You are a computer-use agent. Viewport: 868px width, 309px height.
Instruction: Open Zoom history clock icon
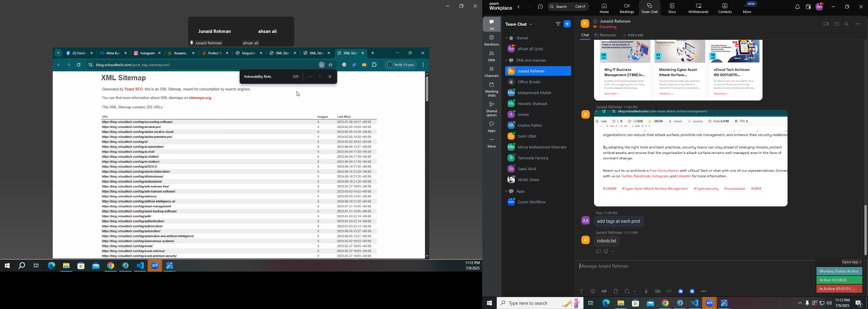540,7
